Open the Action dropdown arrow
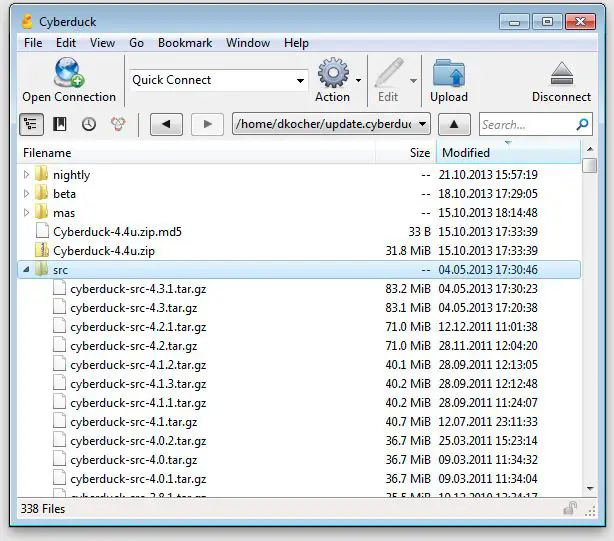Viewport: 614px width, 541px height. click(x=358, y=80)
